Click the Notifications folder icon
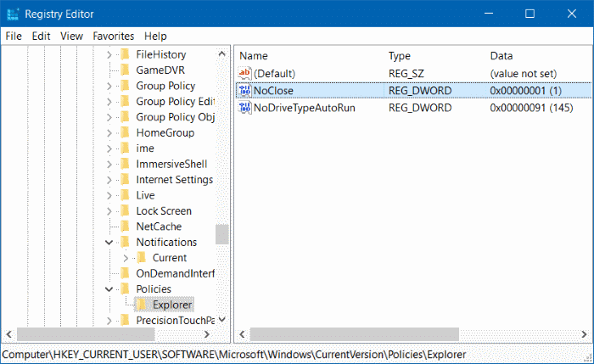The height and width of the screenshot is (364, 594). tap(125, 242)
